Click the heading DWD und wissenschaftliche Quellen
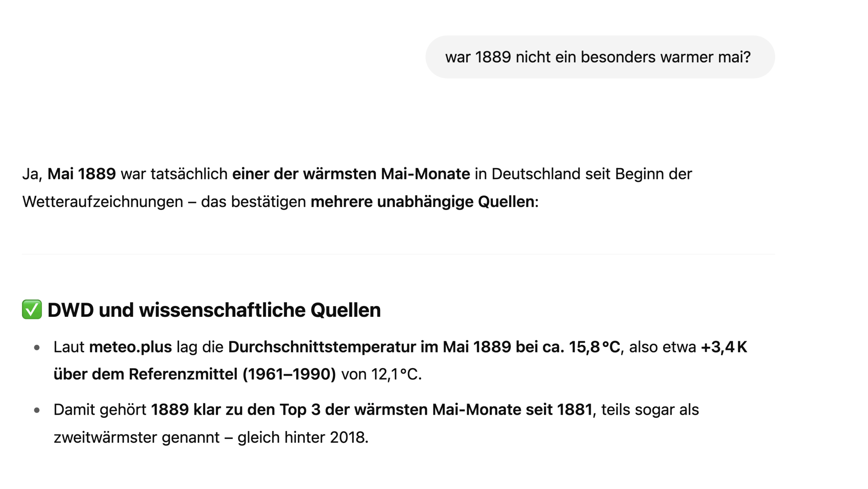Image resolution: width=868 pixels, height=489 pixels. [214, 310]
